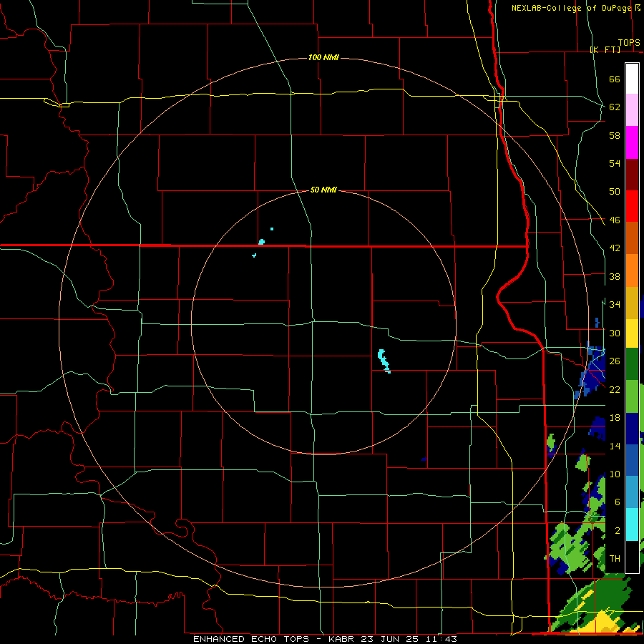Image resolution: width=644 pixels, height=644 pixels.
Task: Select the cyan legend band
Action: 632,524
